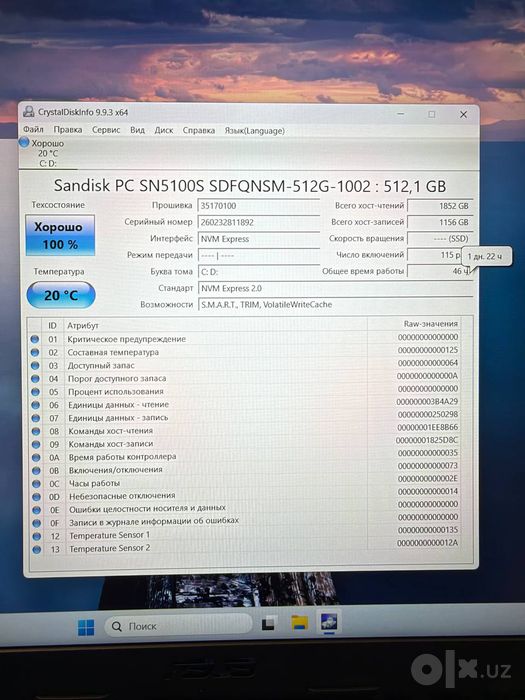Select the Доступный запас attribute text
The height and width of the screenshot is (700, 525).
coord(101,365)
